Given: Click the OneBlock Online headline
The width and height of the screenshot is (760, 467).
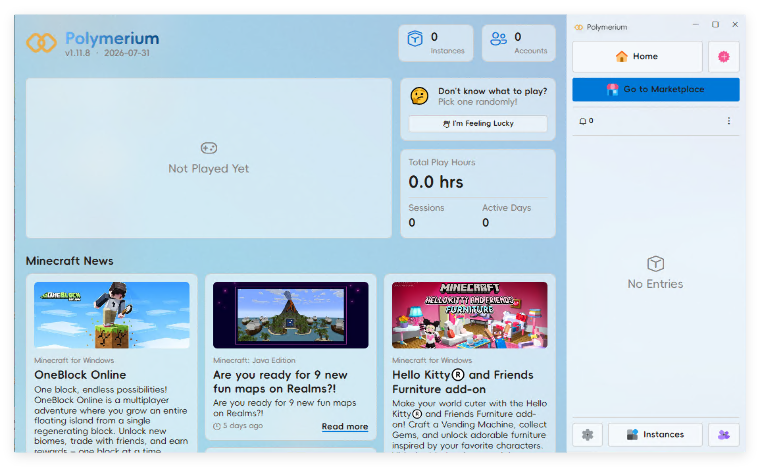Looking at the screenshot, I should [x=80, y=375].
